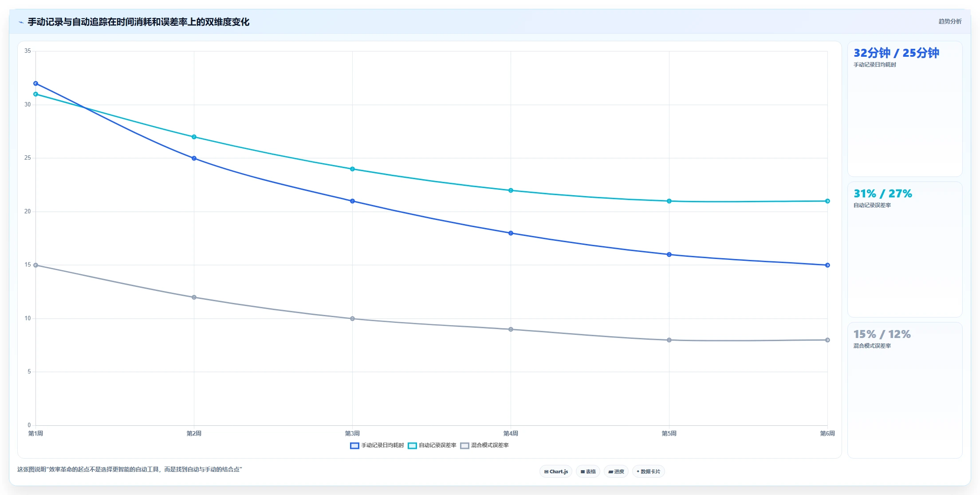The width and height of the screenshot is (980, 495).
Task: Click the 第5周 x-axis label
Action: tap(669, 433)
